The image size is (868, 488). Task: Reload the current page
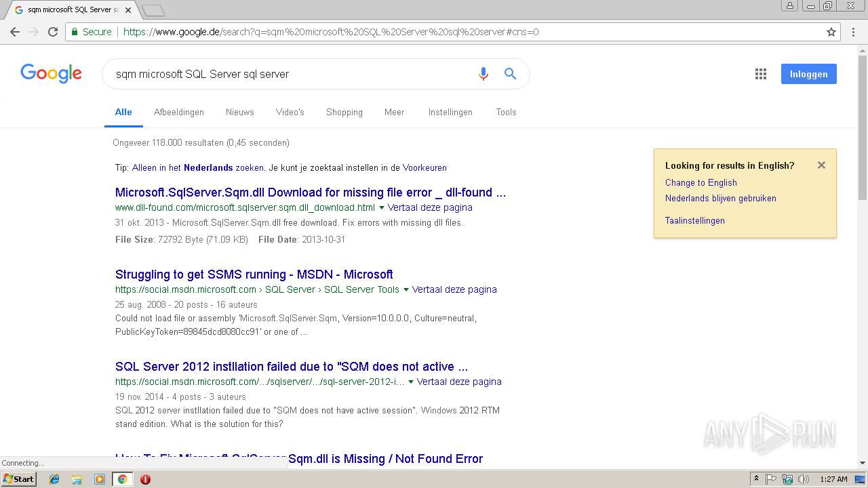[x=53, y=32]
